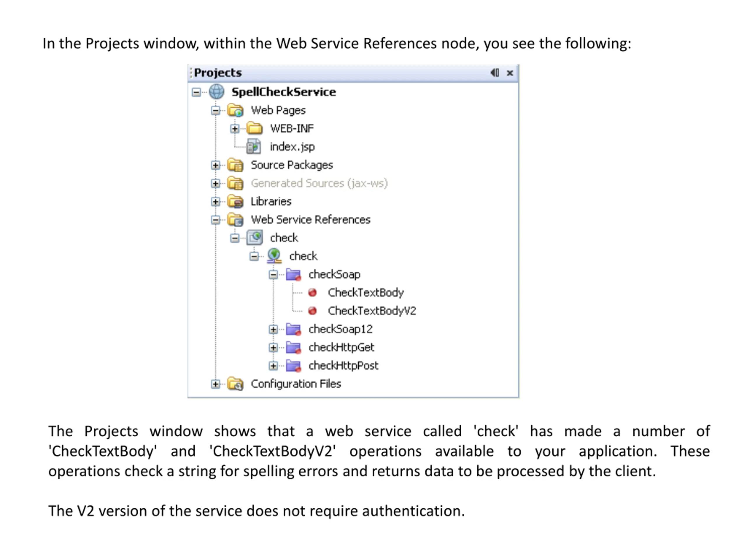This screenshot has width=747, height=560.
Task: Click the checkHttpGet port folder icon
Action: pos(293,347)
